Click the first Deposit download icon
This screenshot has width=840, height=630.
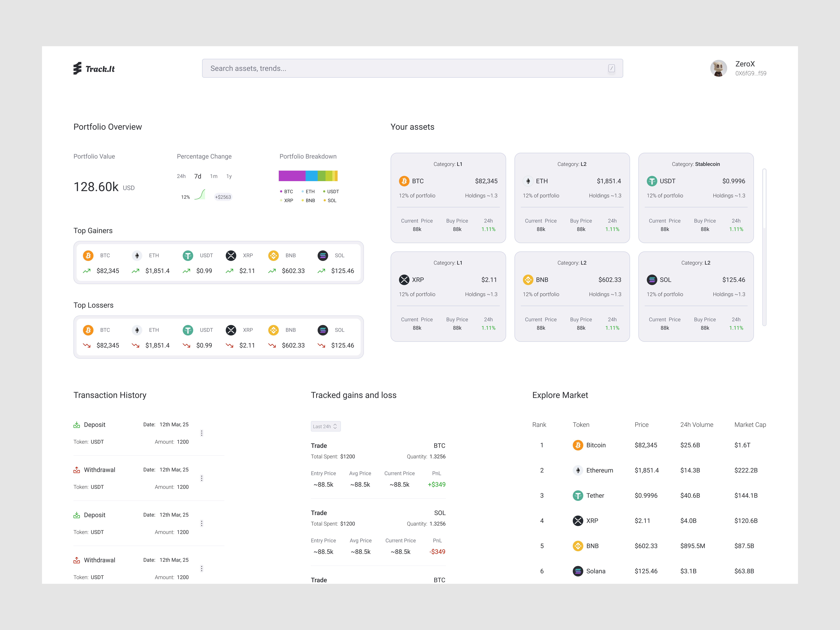point(77,425)
